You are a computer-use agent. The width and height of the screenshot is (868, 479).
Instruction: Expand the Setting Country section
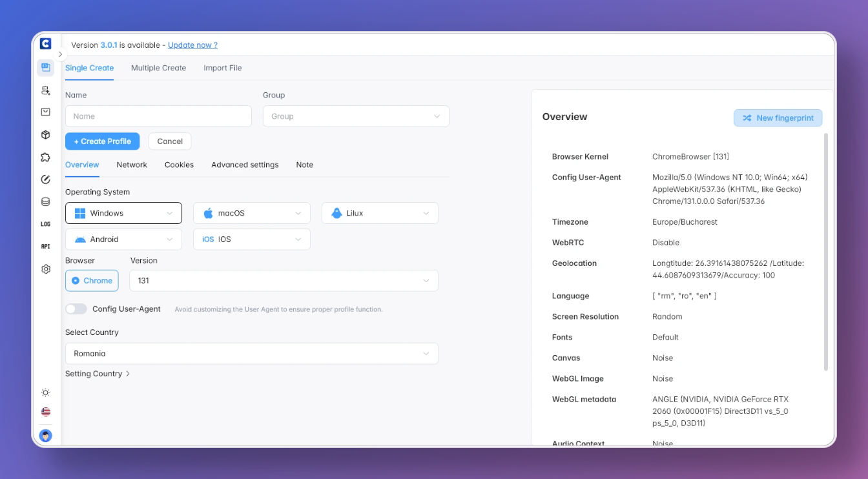tap(98, 374)
